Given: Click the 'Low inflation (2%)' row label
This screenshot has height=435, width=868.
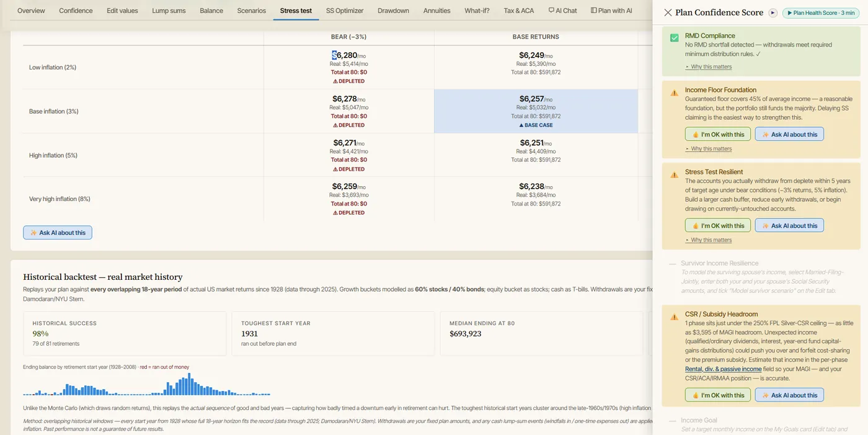Looking at the screenshot, I should pos(53,67).
